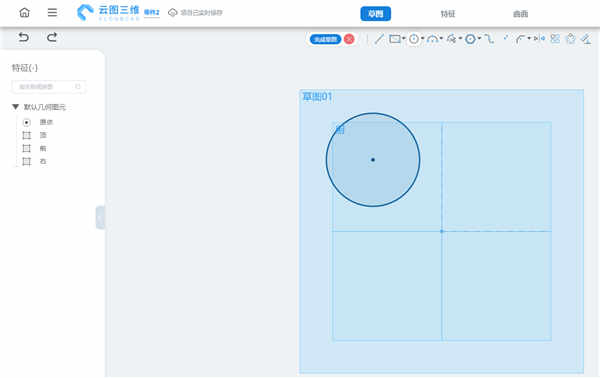Viewport: 600px width, 378px height.
Task: Select the origin item in the tree
Action: pyautogui.click(x=37, y=122)
